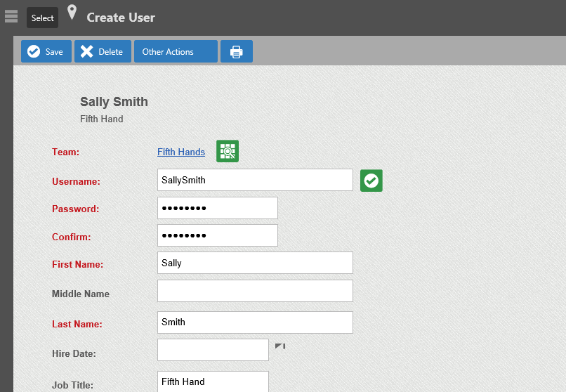The width and height of the screenshot is (566, 392).
Task: Click the Password input field
Action: click(x=218, y=208)
